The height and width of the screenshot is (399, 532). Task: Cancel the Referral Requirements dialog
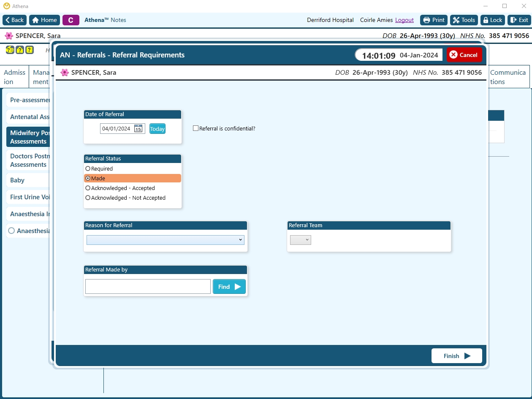[464, 55]
